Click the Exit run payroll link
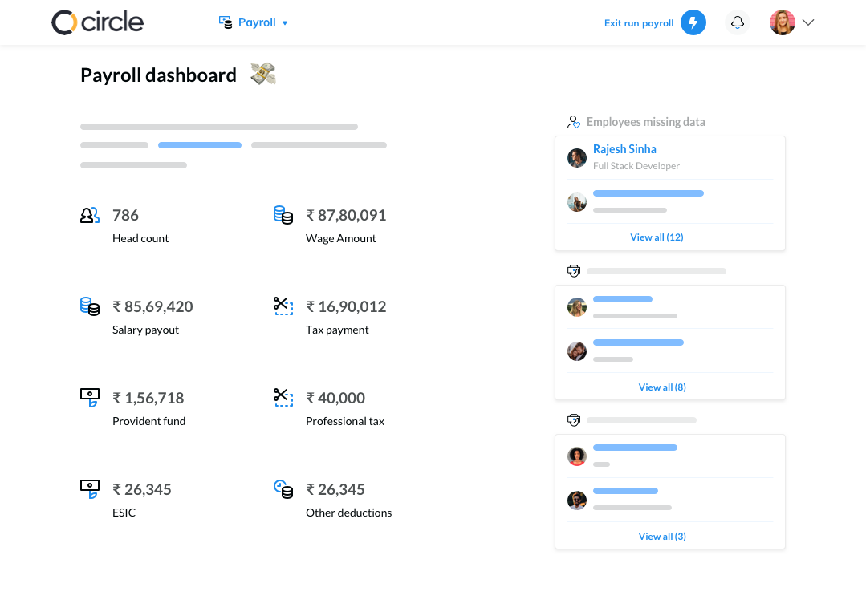This screenshot has height=616, width=866. [x=638, y=23]
